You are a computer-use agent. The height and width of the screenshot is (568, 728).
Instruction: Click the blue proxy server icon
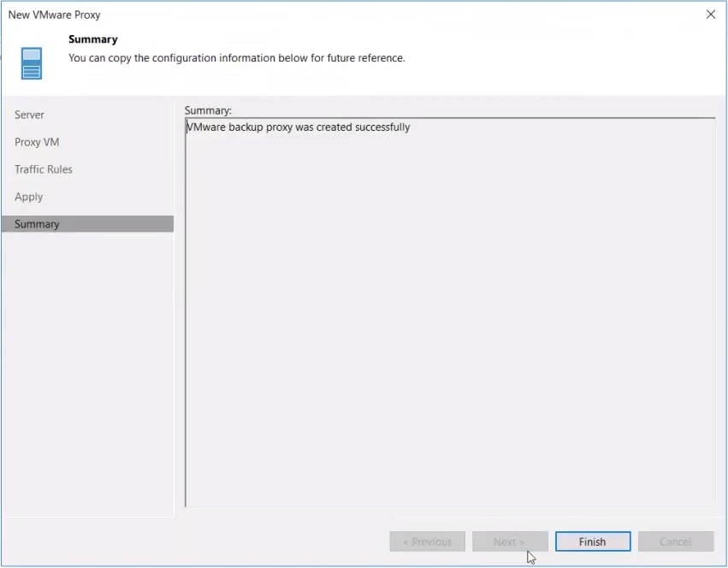coord(32,63)
